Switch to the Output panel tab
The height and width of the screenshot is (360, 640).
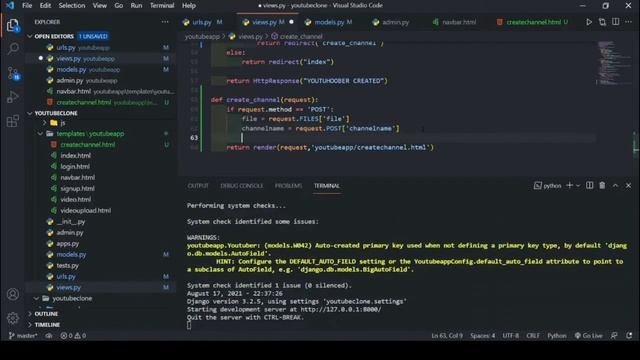coord(198,186)
